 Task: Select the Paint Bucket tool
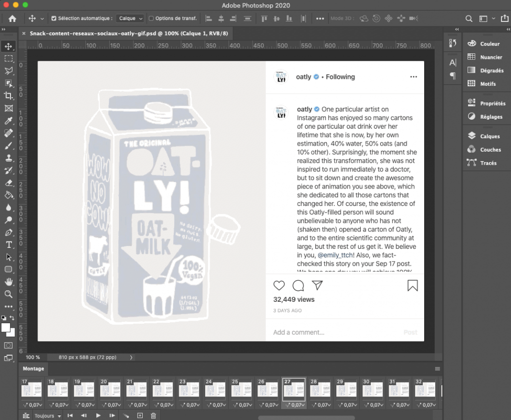pyautogui.click(x=8, y=195)
